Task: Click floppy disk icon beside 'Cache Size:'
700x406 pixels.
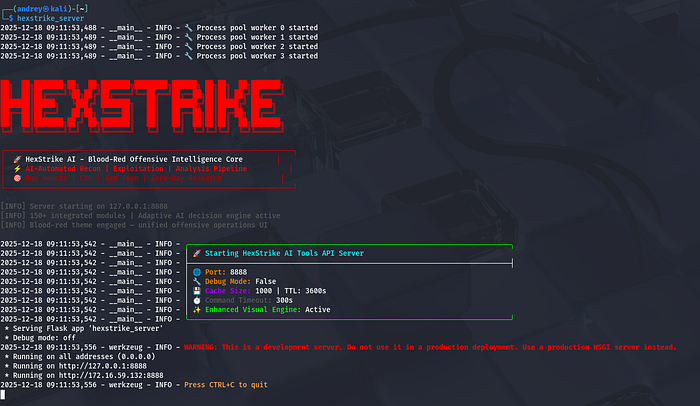Action: [196, 291]
